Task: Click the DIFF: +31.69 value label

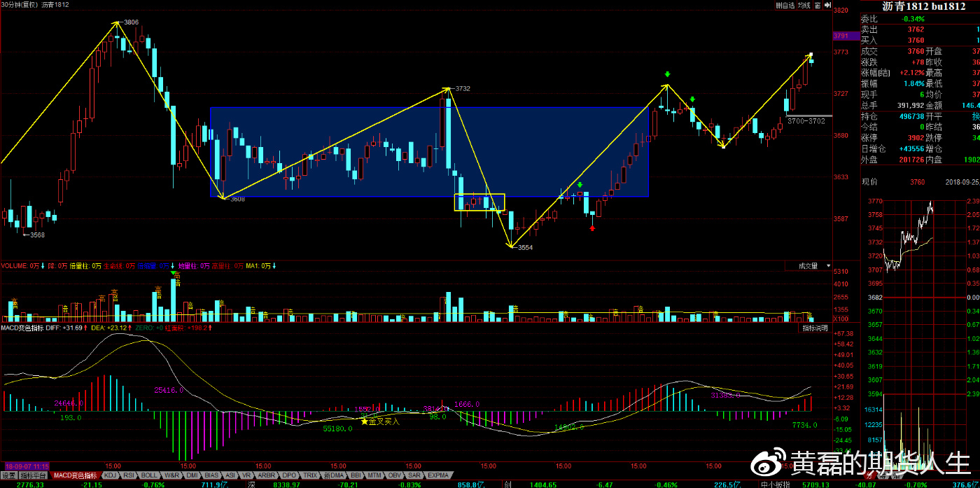Action: [64, 328]
